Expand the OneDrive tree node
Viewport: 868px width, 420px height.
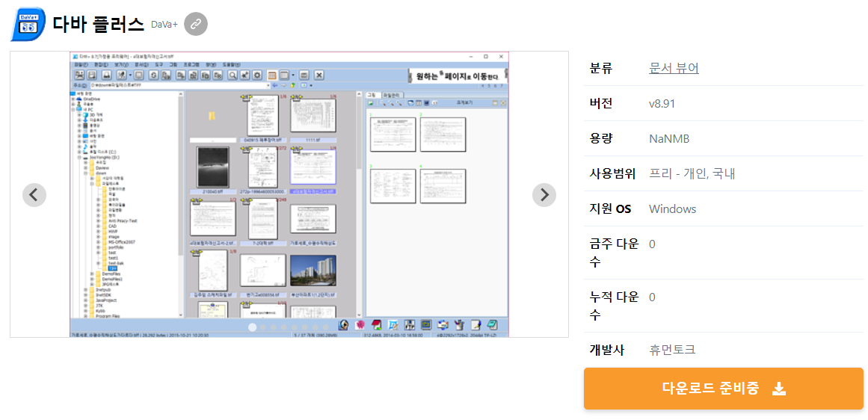click(x=73, y=99)
